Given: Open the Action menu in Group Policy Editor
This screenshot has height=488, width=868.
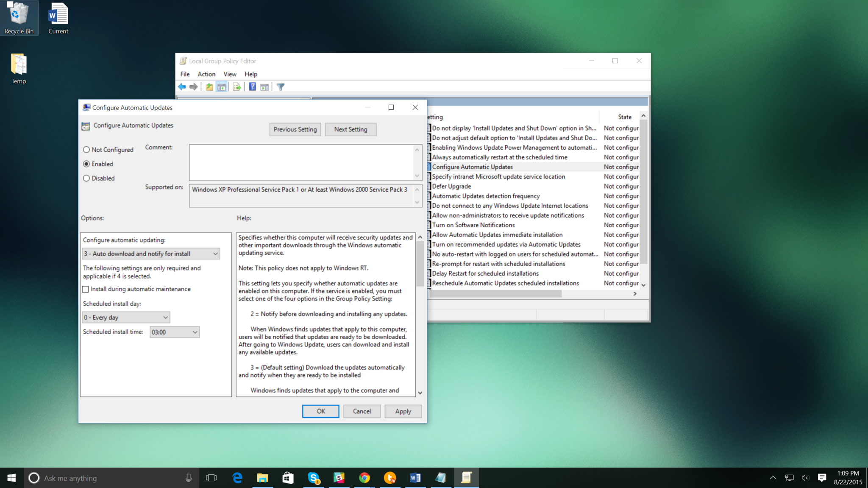Looking at the screenshot, I should 206,73.
